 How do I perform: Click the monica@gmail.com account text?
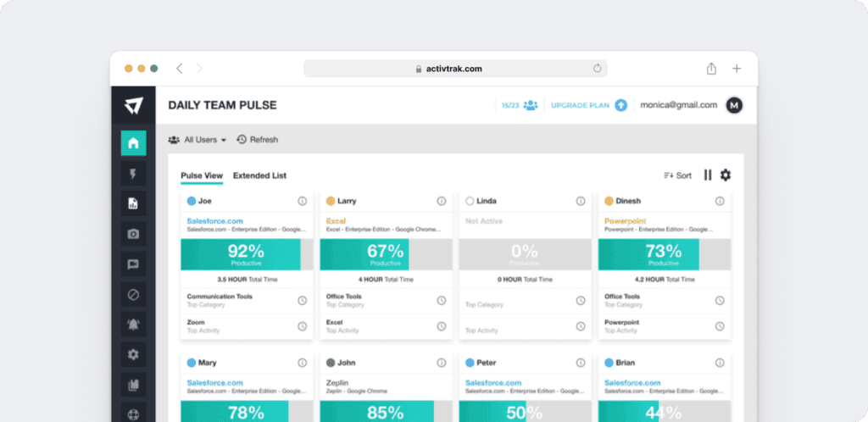(x=679, y=105)
